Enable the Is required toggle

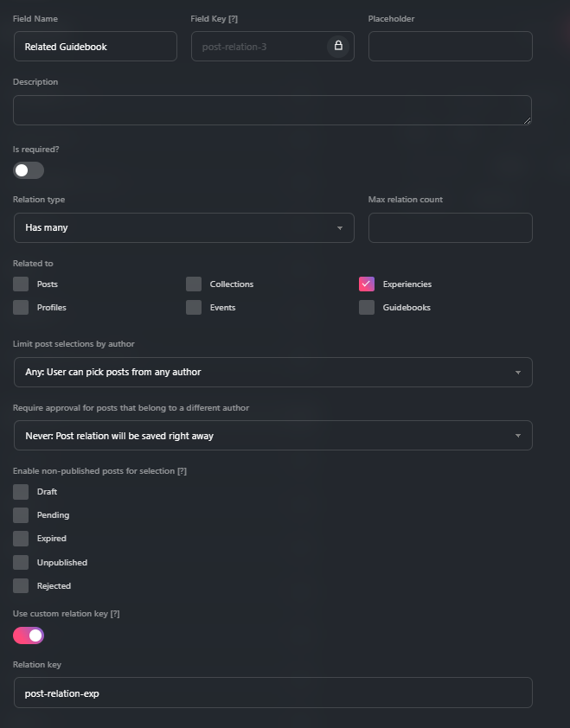[x=28, y=170]
